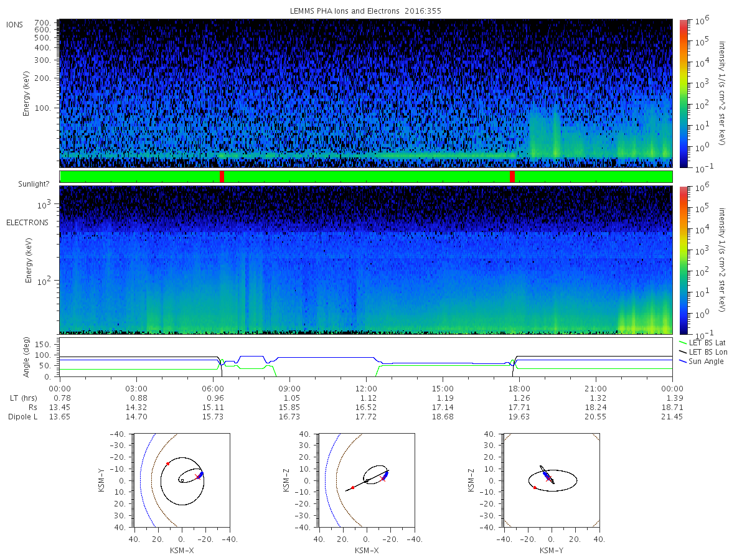Click the second red sunlight marker near 18:00
747x560 pixels.
tap(512, 177)
